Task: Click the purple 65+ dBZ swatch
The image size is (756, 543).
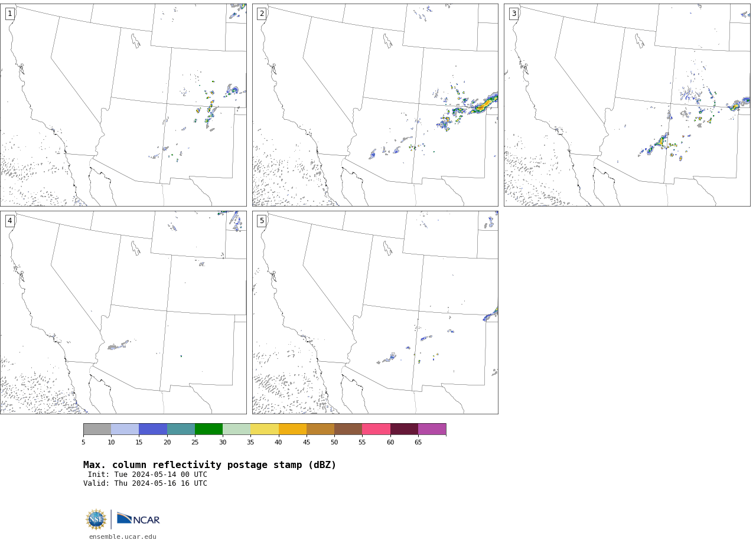Action: 432,429
